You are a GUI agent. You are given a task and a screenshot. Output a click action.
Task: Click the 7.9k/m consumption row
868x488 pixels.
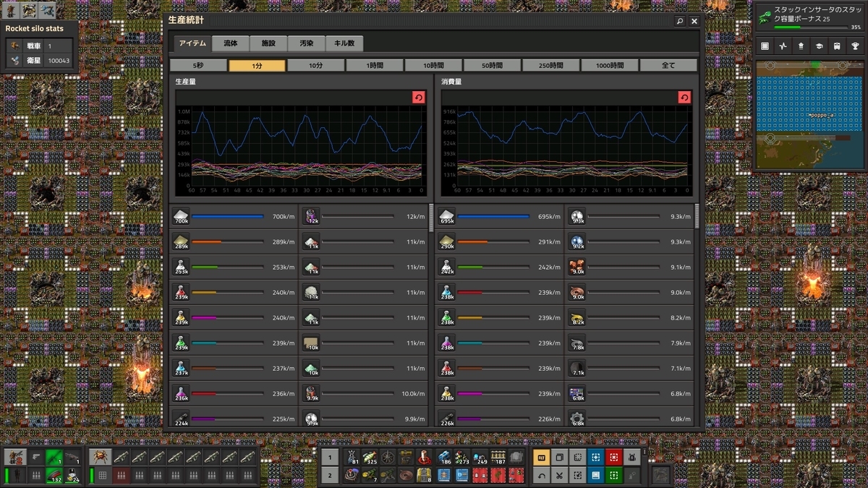[x=630, y=343]
